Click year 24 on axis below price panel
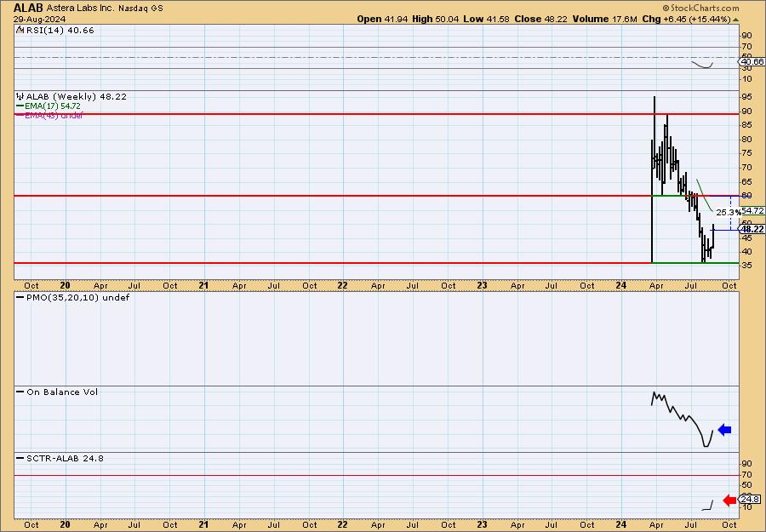The width and height of the screenshot is (766, 532). coord(621,285)
